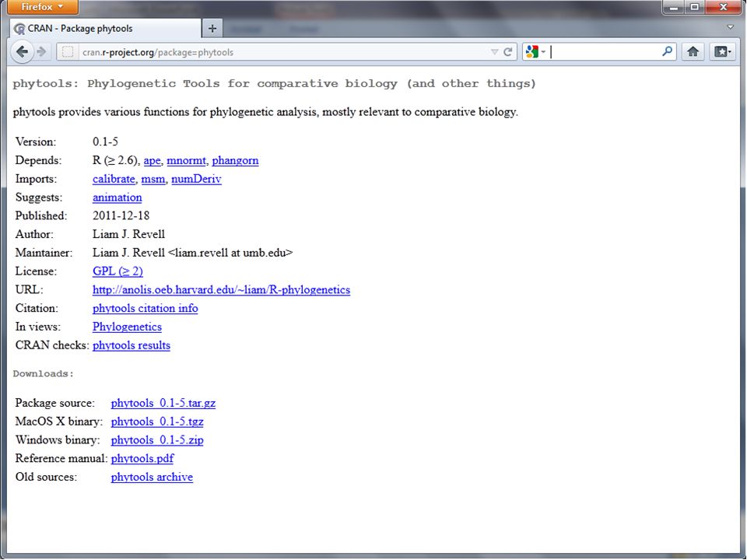Open phytools citation info link

(146, 309)
